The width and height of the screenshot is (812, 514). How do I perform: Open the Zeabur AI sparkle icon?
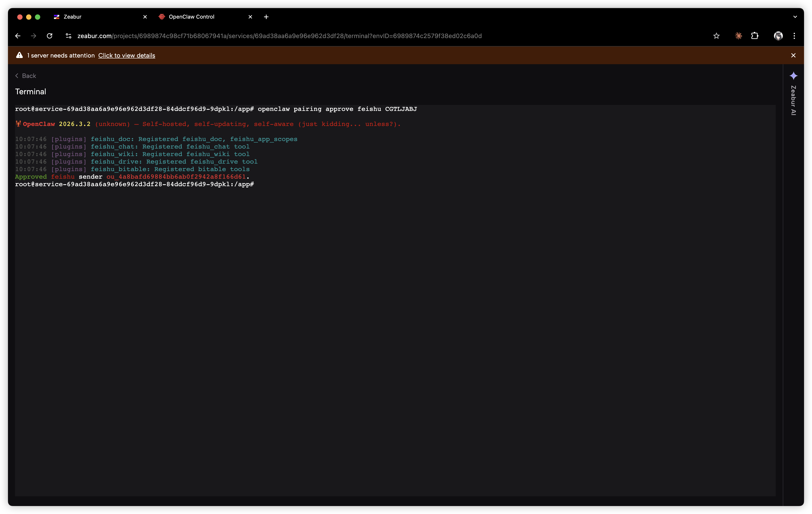point(793,76)
